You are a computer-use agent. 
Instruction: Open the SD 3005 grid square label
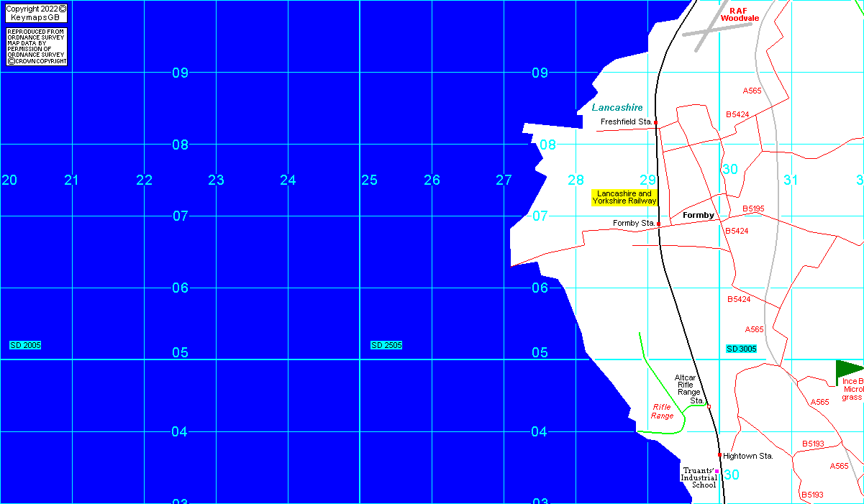pyautogui.click(x=741, y=349)
